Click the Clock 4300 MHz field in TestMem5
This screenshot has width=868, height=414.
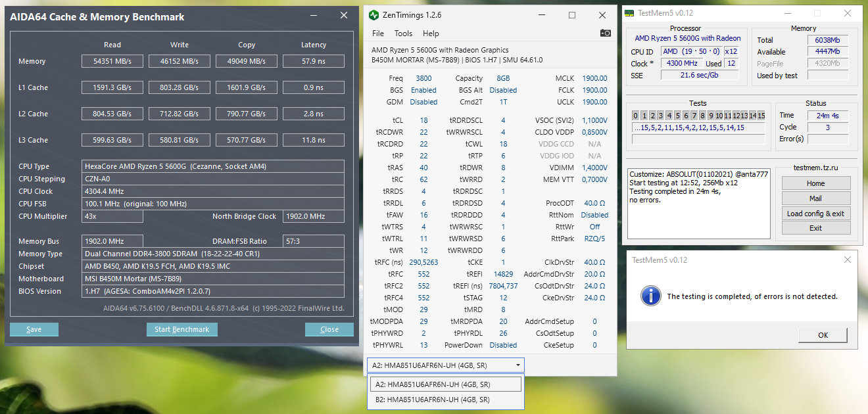[682, 64]
